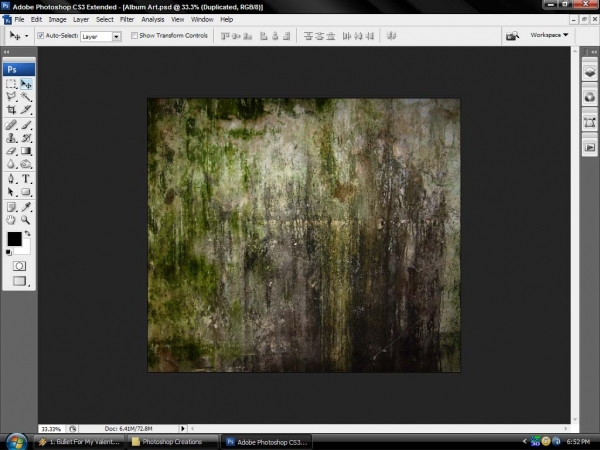
Task: Open the Window menu
Action: point(202,20)
